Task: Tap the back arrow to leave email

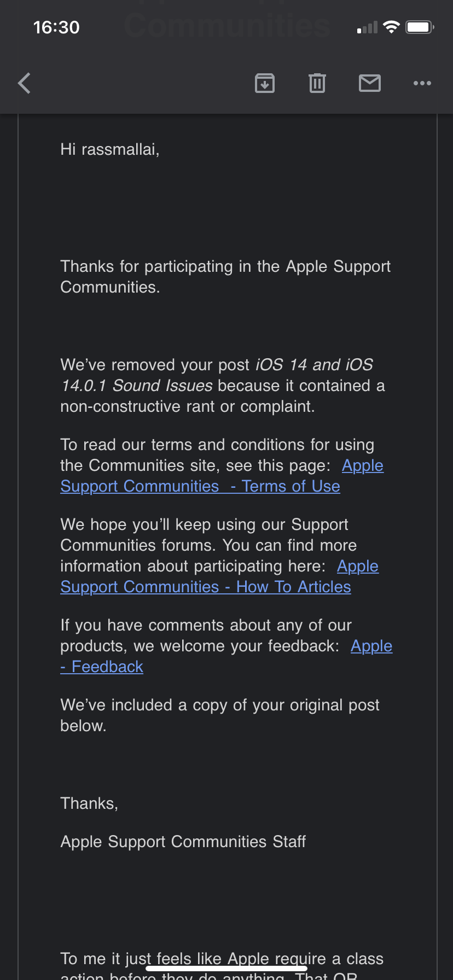Action: click(25, 83)
